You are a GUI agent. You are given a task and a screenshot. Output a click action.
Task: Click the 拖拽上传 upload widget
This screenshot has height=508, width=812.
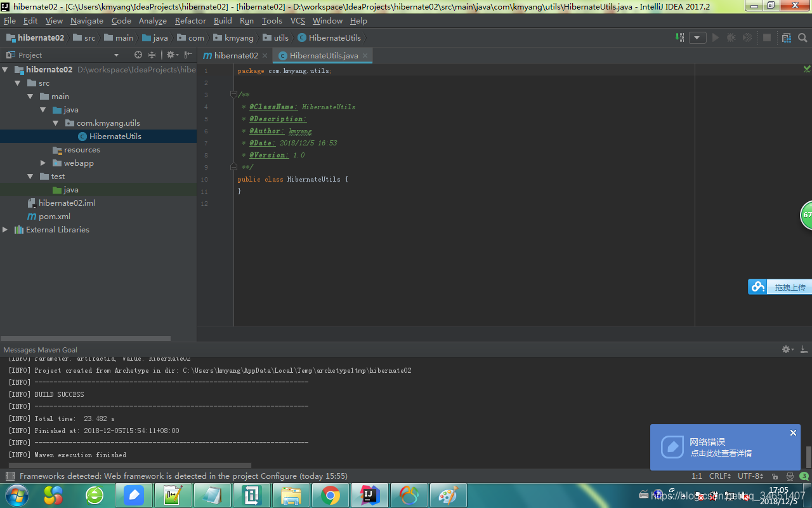click(x=780, y=287)
